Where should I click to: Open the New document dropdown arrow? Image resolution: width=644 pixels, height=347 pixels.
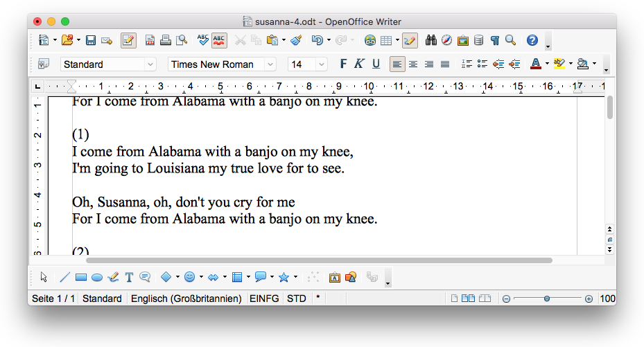pos(55,40)
